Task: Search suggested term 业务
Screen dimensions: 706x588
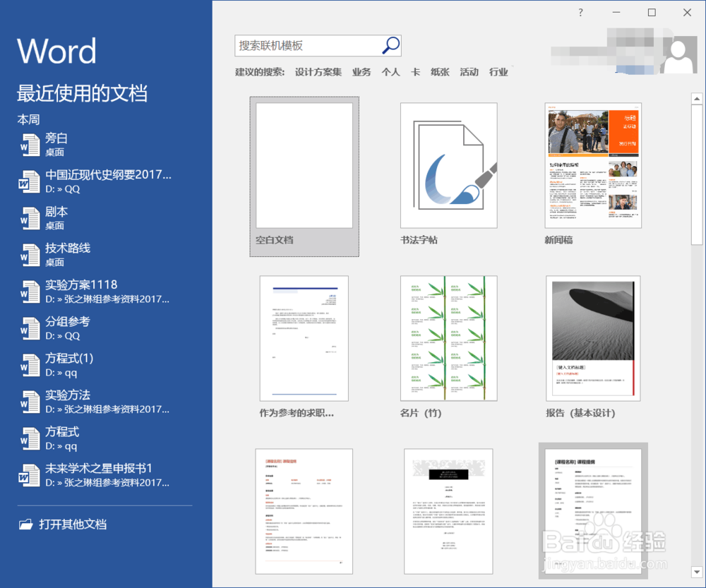Action: click(x=361, y=72)
